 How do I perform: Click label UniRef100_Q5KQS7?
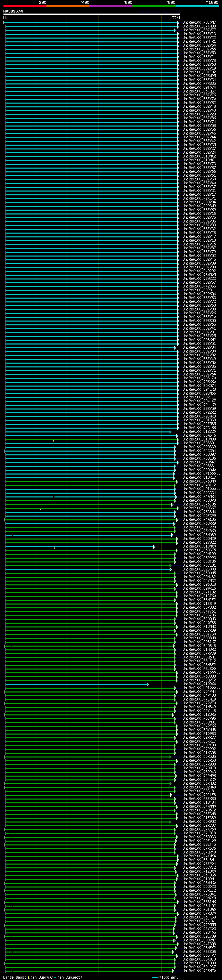[x=199, y=91]
